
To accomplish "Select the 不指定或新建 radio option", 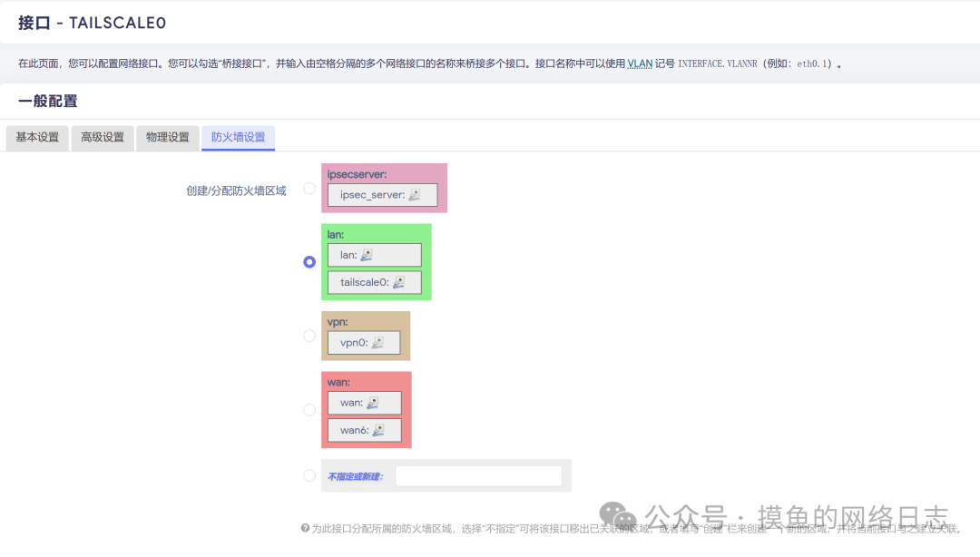I will 309,475.
